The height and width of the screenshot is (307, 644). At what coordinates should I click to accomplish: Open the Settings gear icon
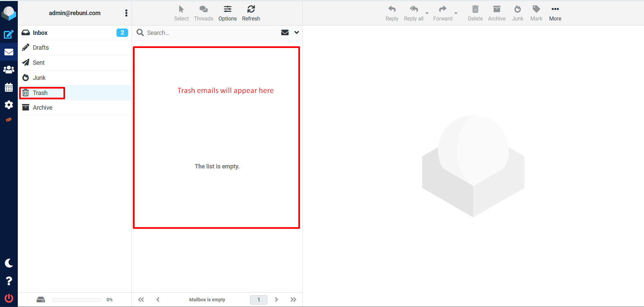pos(9,105)
